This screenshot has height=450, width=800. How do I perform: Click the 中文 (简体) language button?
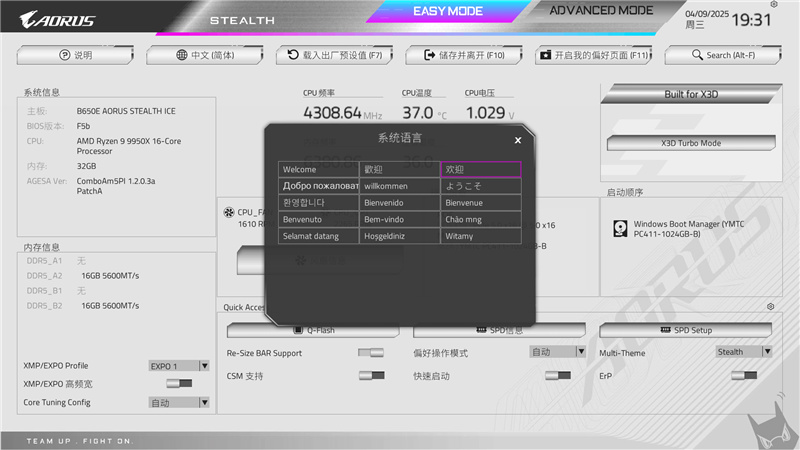pos(205,55)
